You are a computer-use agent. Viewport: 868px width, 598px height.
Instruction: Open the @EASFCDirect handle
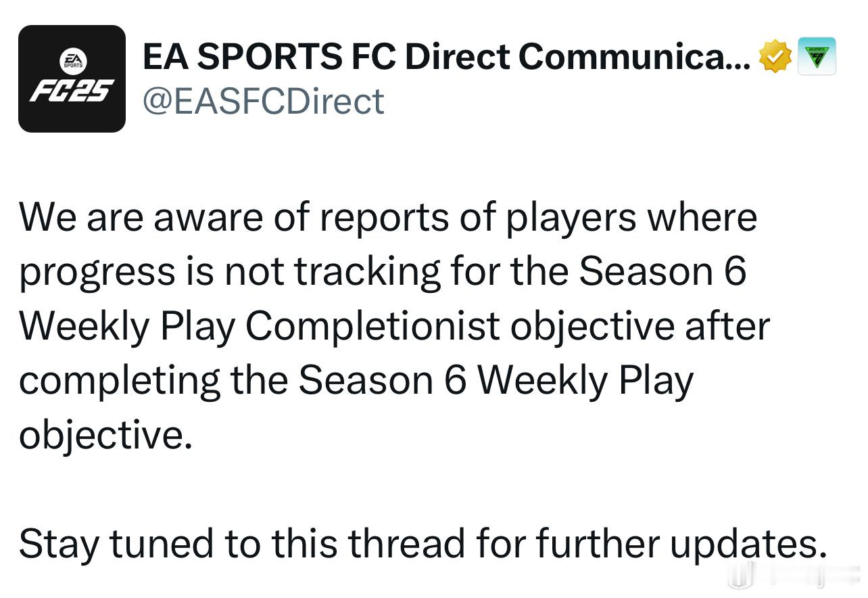point(263,101)
